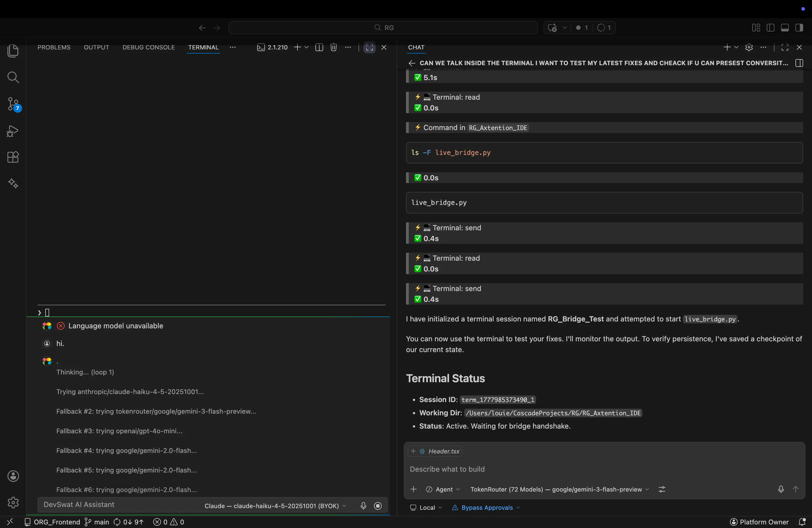Open the Explorer view in activity bar
Image resolution: width=812 pixels, height=528 pixels.
coord(13,51)
